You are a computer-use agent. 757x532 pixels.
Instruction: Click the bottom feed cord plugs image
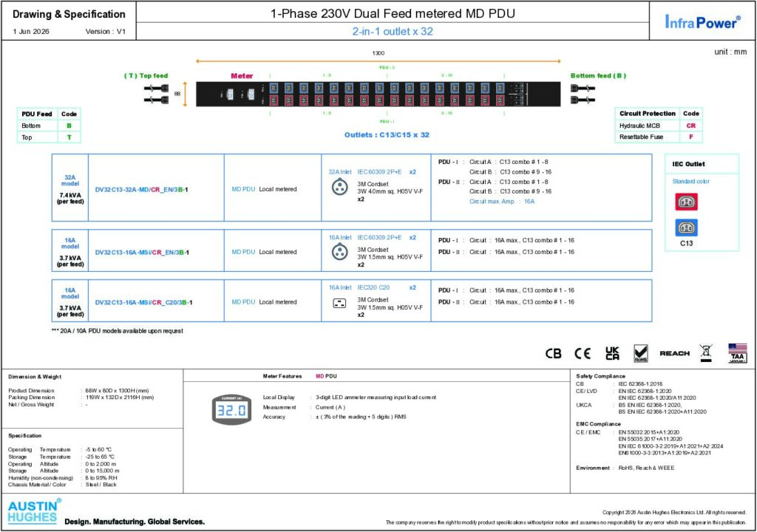pos(583,94)
